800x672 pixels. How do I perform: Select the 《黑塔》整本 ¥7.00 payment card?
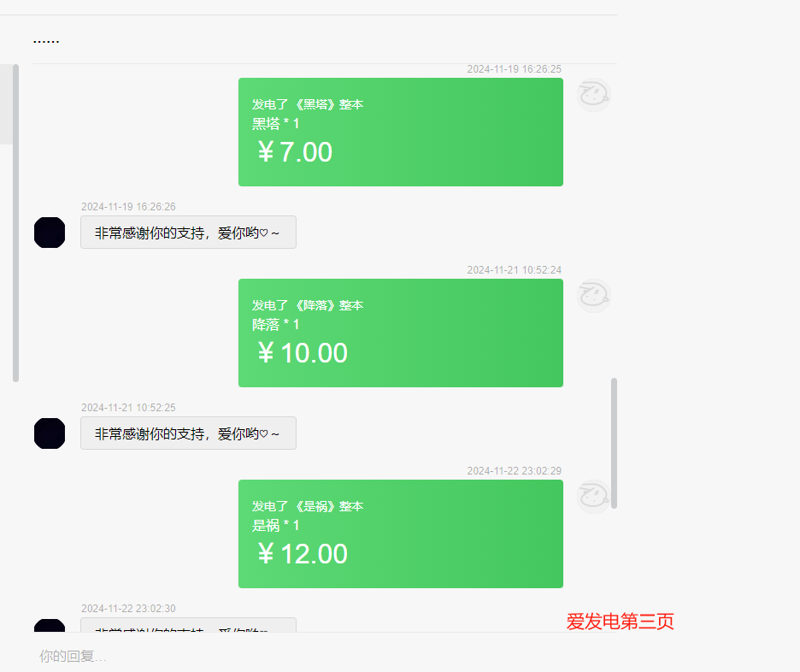(x=401, y=133)
